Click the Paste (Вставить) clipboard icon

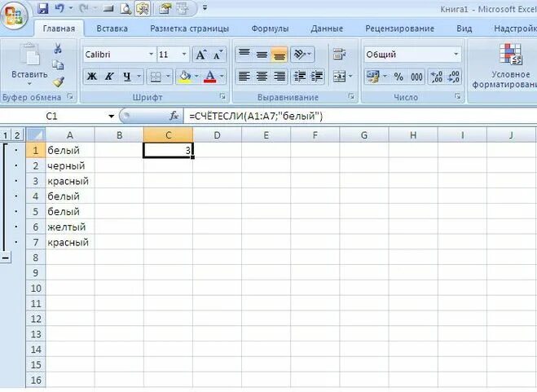pyautogui.click(x=30, y=54)
